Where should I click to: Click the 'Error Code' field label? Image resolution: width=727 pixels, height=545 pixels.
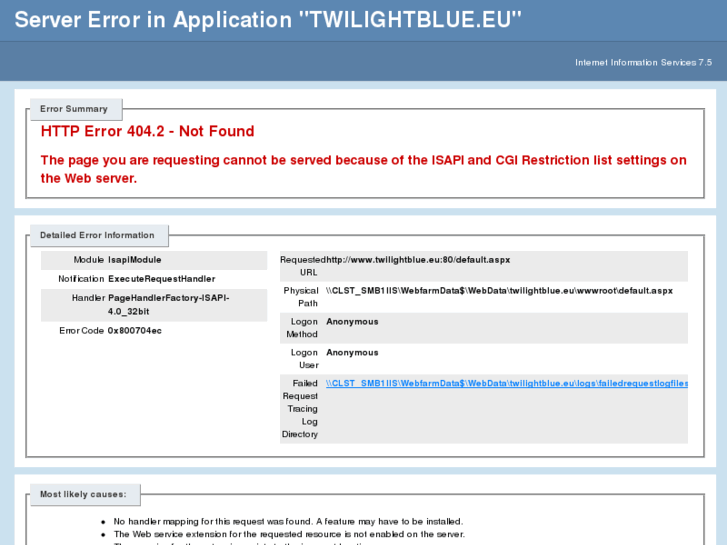81,331
